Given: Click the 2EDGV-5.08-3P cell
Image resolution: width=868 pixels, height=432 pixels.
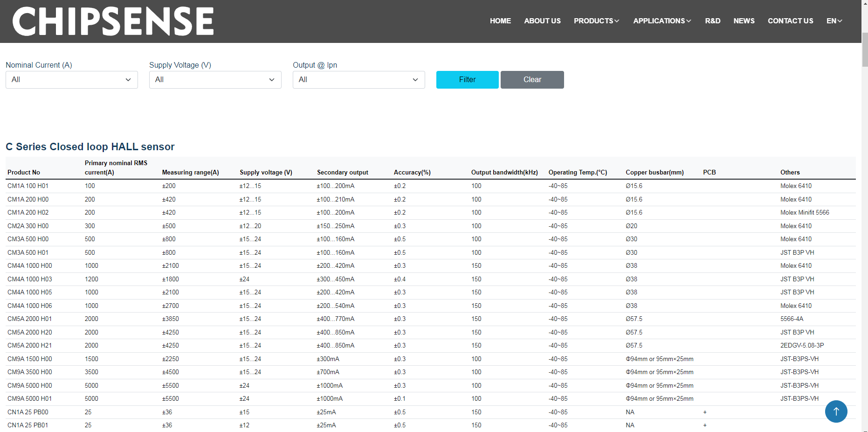Looking at the screenshot, I should 802,345.
